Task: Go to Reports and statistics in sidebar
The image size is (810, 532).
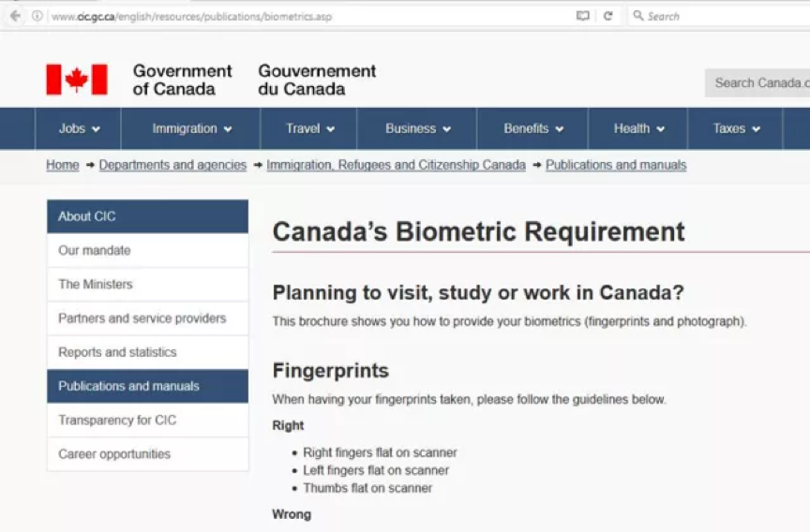Action: [x=147, y=352]
